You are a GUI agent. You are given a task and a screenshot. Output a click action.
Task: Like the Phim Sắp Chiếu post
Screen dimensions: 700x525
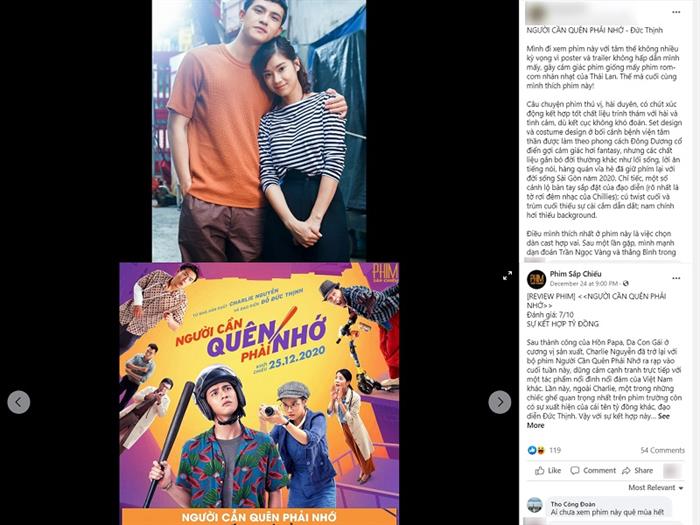pos(548,471)
